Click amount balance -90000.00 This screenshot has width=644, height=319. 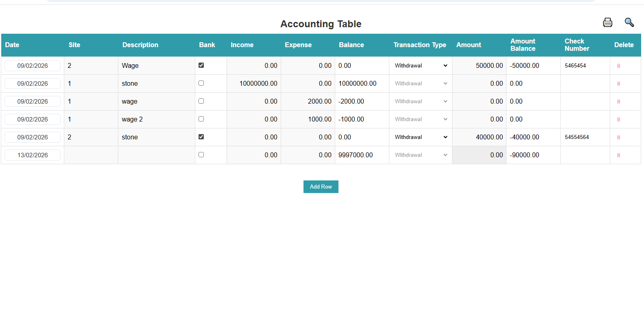(524, 155)
